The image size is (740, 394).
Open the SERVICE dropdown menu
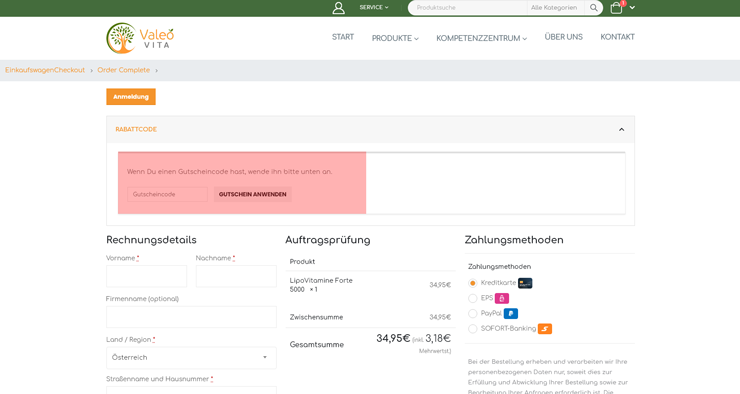pyautogui.click(x=374, y=8)
